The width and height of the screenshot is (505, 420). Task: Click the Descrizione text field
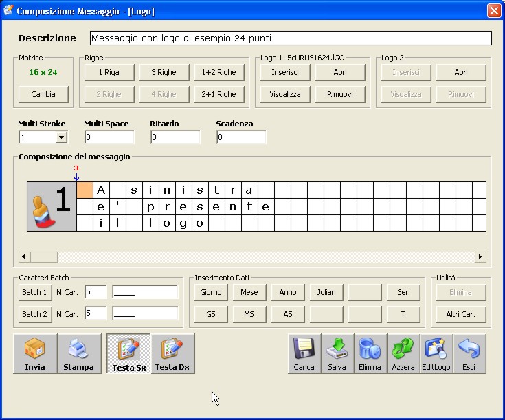point(291,38)
